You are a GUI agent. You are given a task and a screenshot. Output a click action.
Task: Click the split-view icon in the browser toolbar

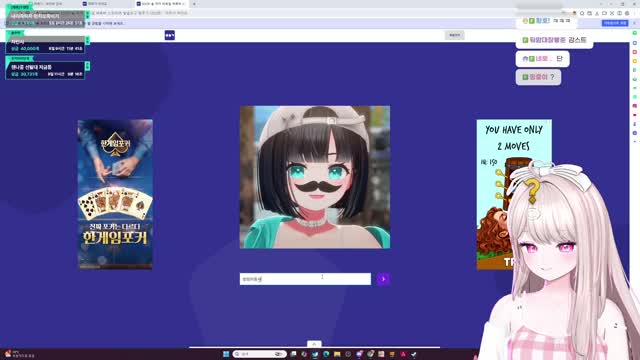tap(619, 13)
